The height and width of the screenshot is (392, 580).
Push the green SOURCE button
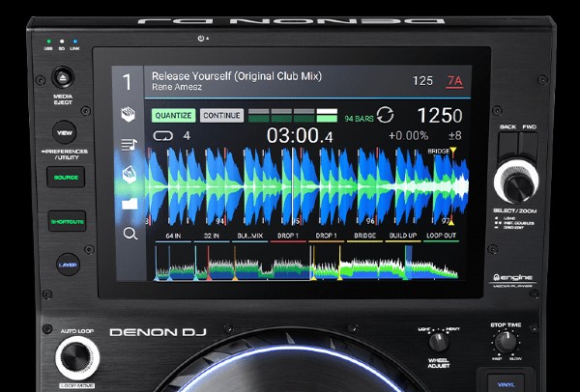(x=66, y=178)
